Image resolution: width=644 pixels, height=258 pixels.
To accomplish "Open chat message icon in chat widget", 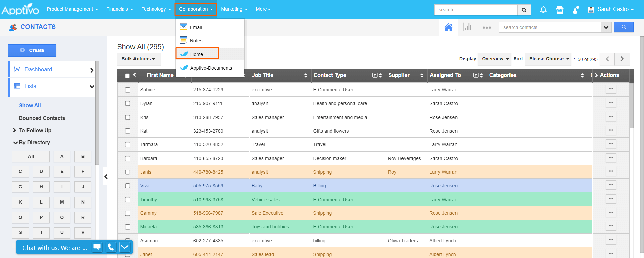I will tap(97, 247).
